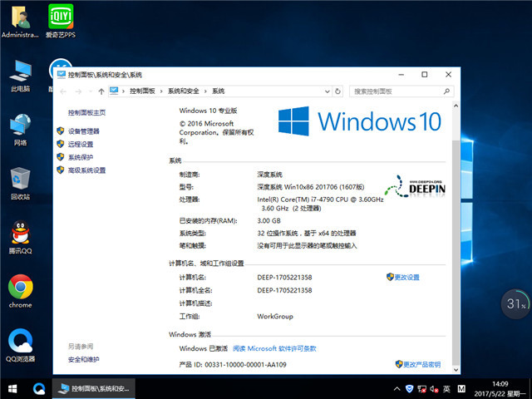Select the Control Panel taskbar window button
Image resolution: width=532 pixels, height=399 pixels.
point(94,389)
